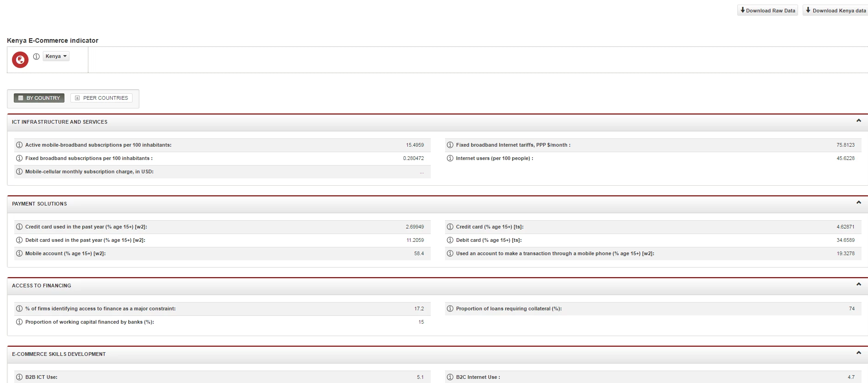Viewport: 868px width, 383px height.
Task: Info icon for mobile phone transaction row
Action: tap(450, 253)
